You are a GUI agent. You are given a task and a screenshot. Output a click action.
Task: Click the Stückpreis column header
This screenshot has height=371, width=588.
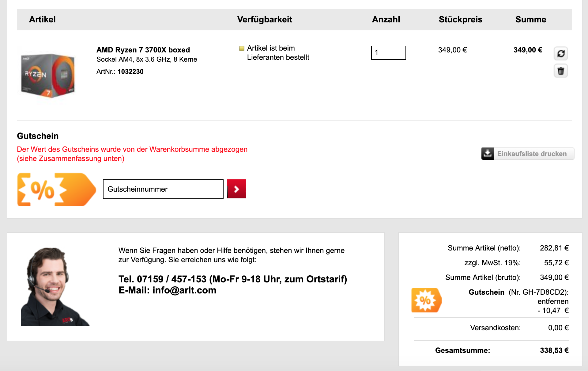[460, 20]
